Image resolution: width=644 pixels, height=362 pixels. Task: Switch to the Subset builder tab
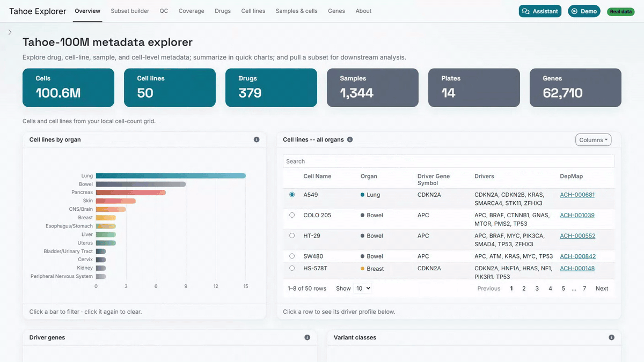[130, 11]
